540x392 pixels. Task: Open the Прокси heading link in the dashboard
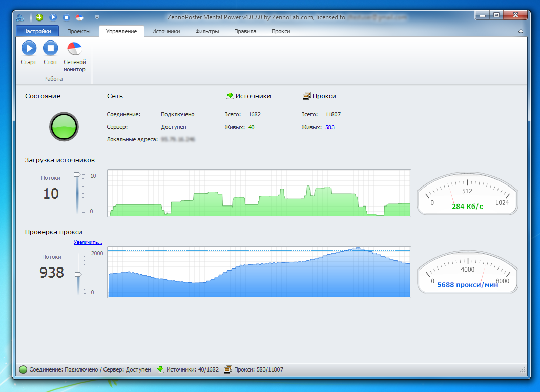pos(324,96)
